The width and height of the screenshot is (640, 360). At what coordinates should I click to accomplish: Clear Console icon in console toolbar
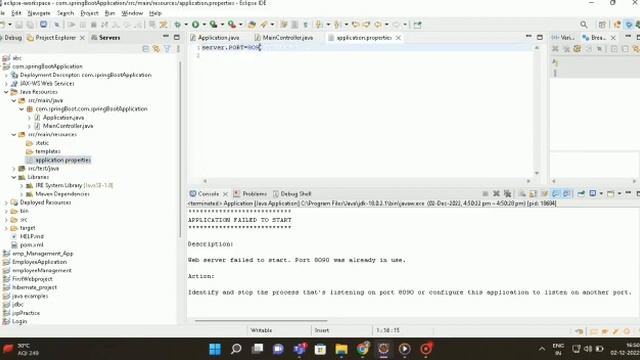[522, 193]
